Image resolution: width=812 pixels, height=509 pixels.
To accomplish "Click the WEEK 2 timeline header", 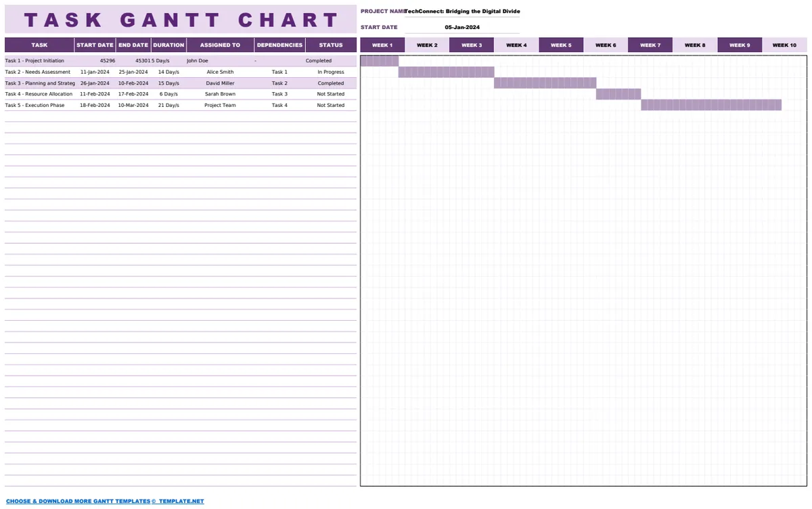I will (427, 45).
